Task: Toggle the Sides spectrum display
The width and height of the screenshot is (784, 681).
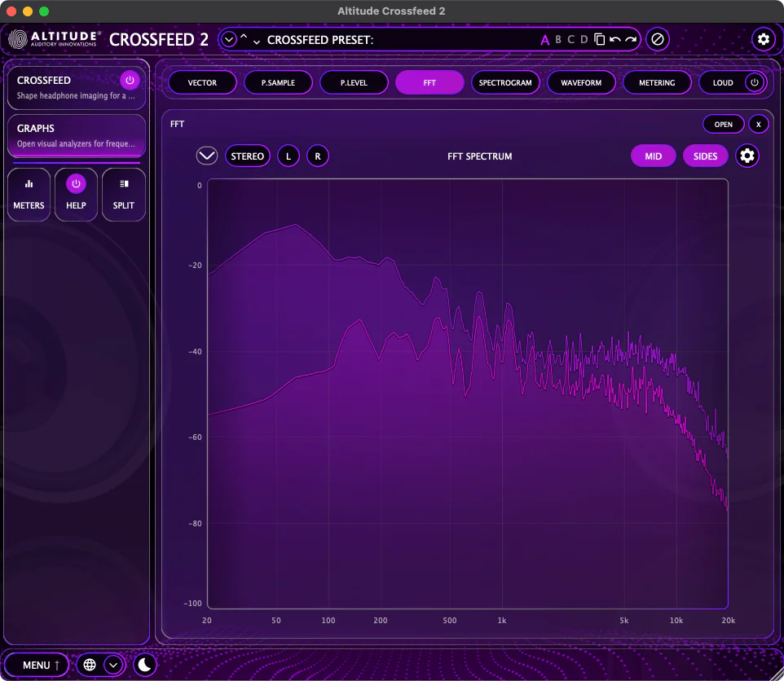Action: click(705, 156)
